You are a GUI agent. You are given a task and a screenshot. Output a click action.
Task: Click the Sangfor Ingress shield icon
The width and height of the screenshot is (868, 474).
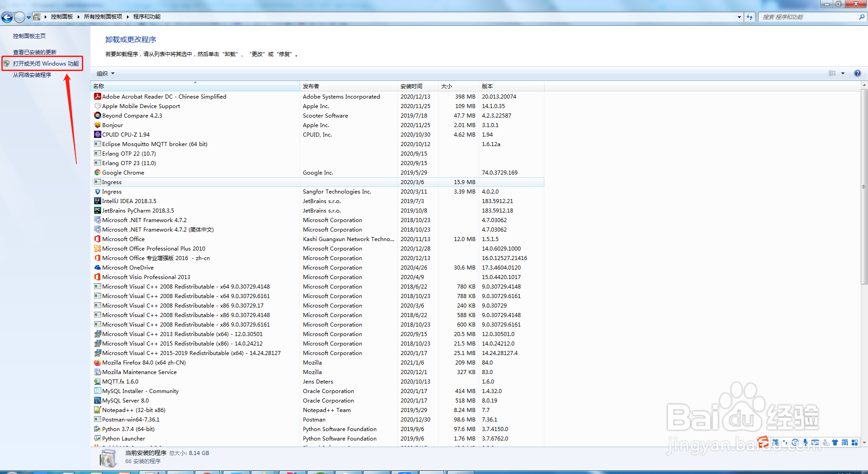pyautogui.click(x=97, y=191)
